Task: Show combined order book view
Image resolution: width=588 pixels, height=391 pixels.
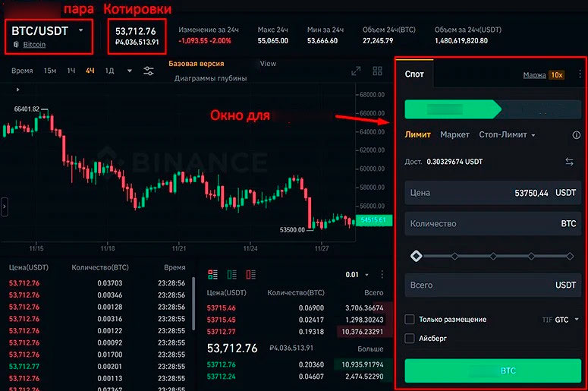Action: click(212, 275)
